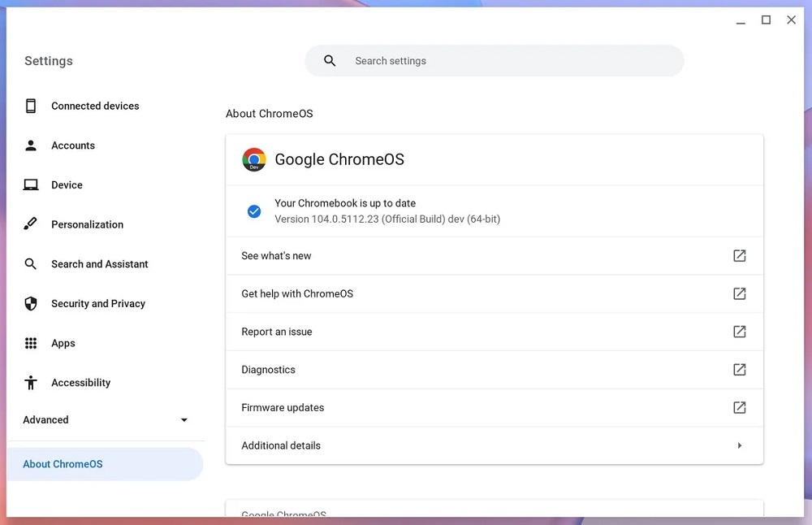Click the Apps grid icon
The image size is (812, 525).
(x=31, y=343)
